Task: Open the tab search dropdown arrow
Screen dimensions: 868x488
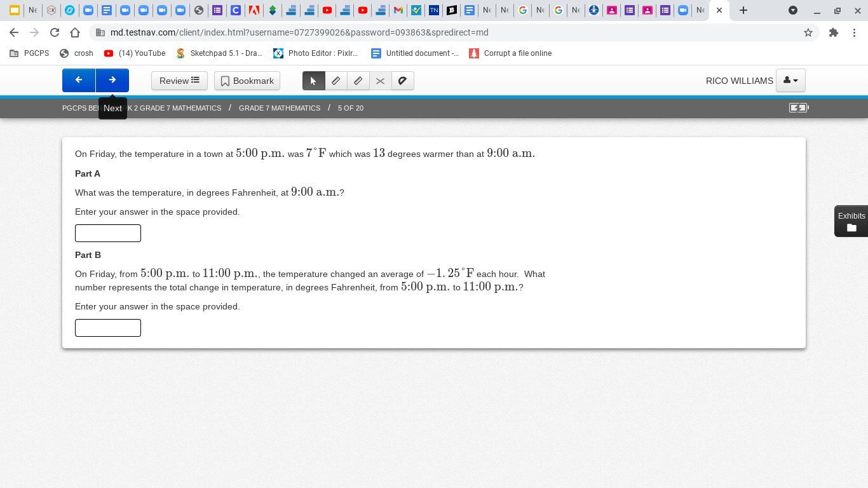Action: point(793,10)
